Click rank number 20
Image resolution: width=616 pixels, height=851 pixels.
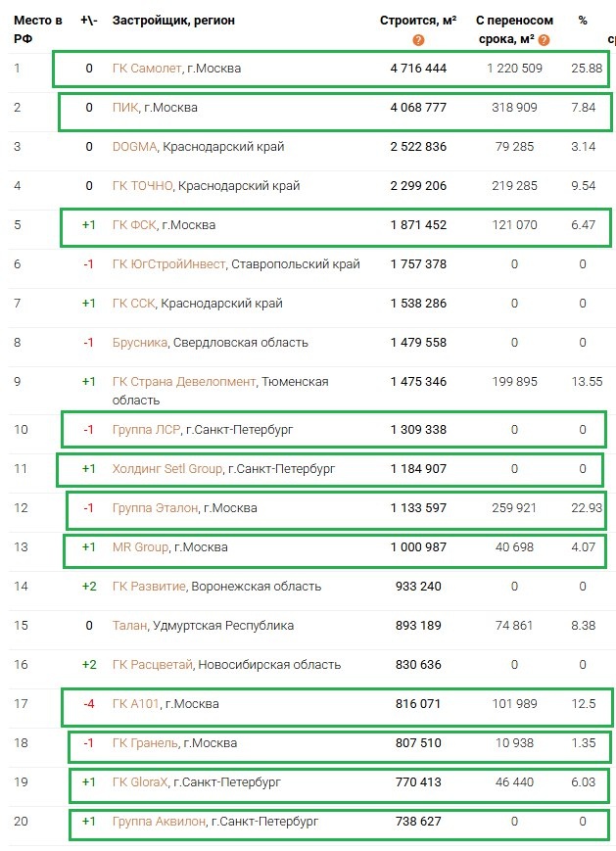tap(21, 822)
